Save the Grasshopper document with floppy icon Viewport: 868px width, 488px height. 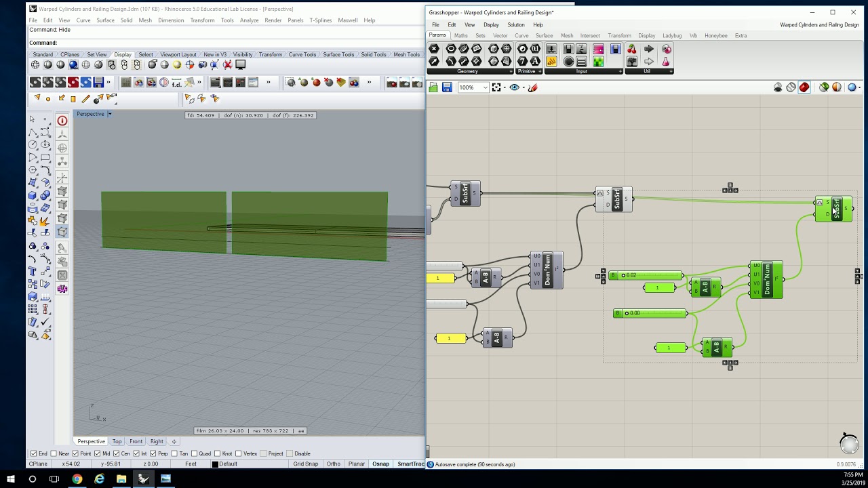pos(447,87)
